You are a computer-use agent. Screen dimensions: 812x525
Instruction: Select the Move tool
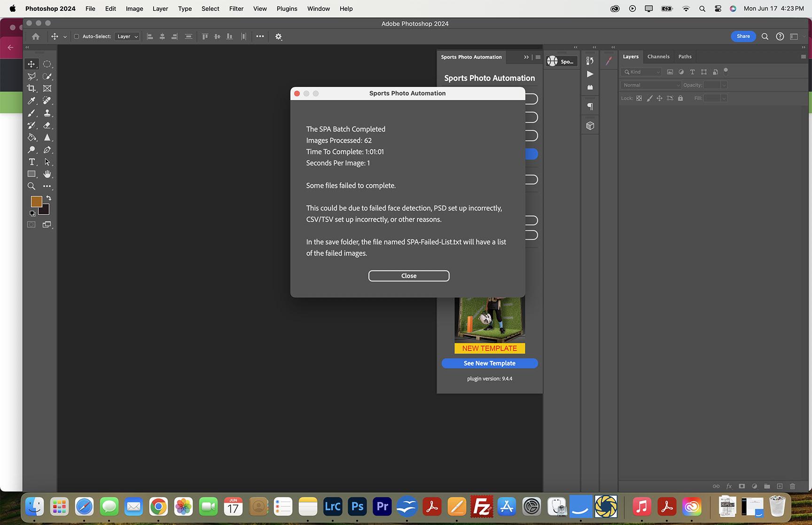click(31, 64)
